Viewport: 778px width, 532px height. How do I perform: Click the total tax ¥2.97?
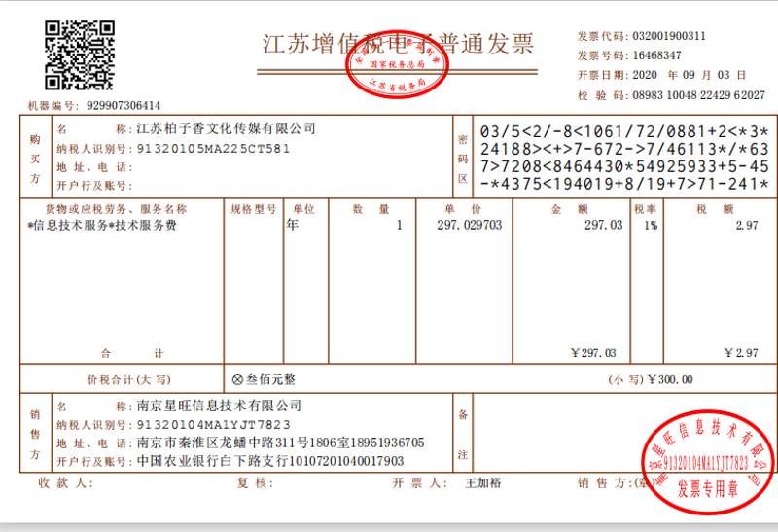741,353
